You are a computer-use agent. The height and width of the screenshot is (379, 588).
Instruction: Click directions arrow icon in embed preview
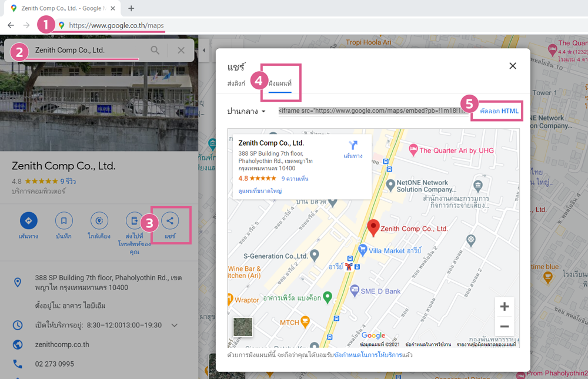click(x=353, y=145)
